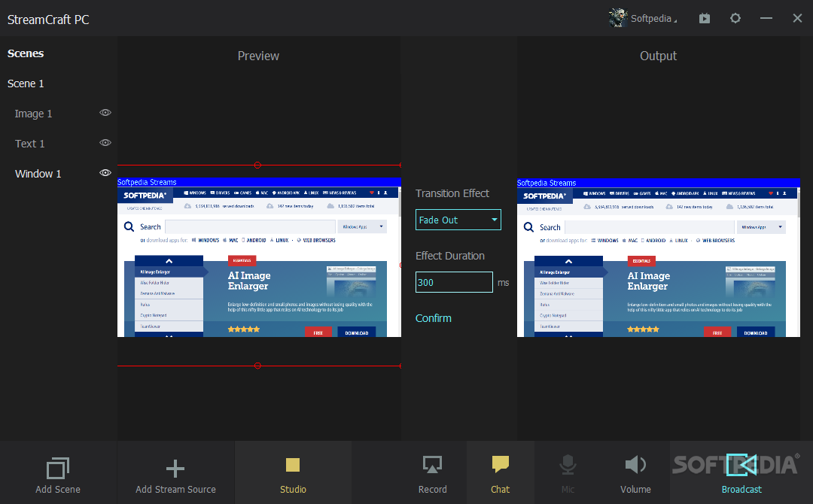Click the Softpedia user avatar

617,18
